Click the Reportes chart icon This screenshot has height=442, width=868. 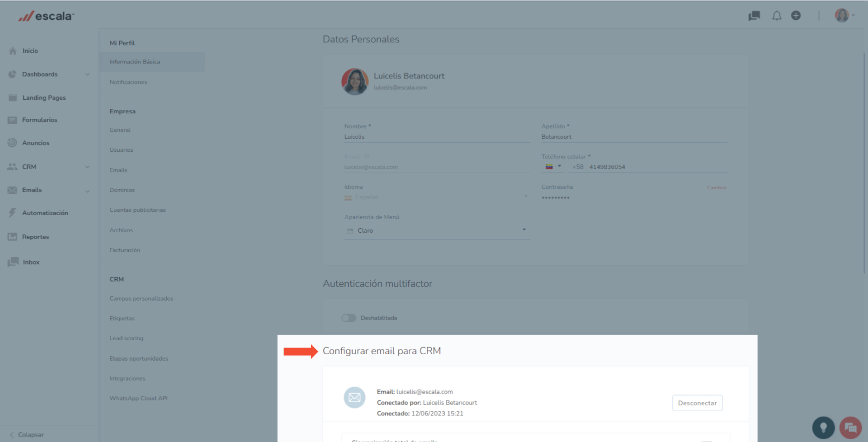[x=12, y=237]
